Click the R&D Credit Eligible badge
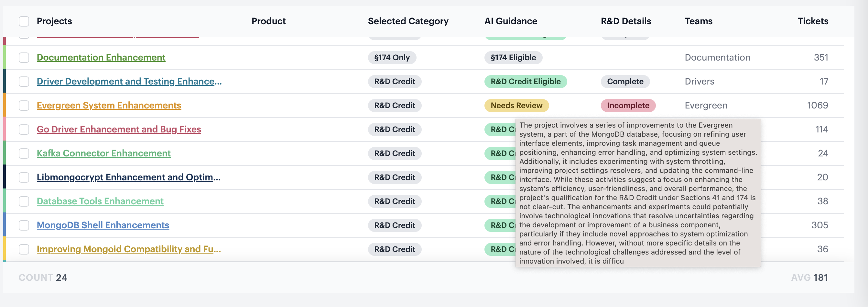The height and width of the screenshot is (307, 868). click(526, 81)
